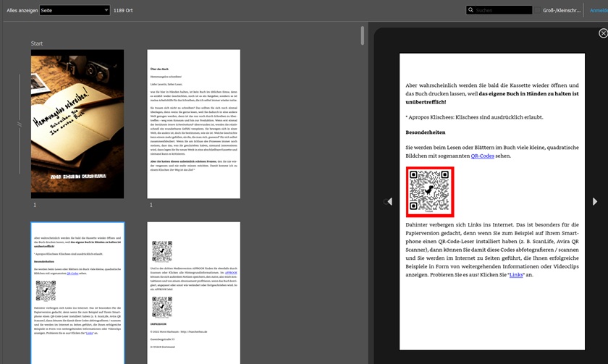The image size is (608, 364).
Task: Click the 'Start' section label
Action: pos(37,43)
